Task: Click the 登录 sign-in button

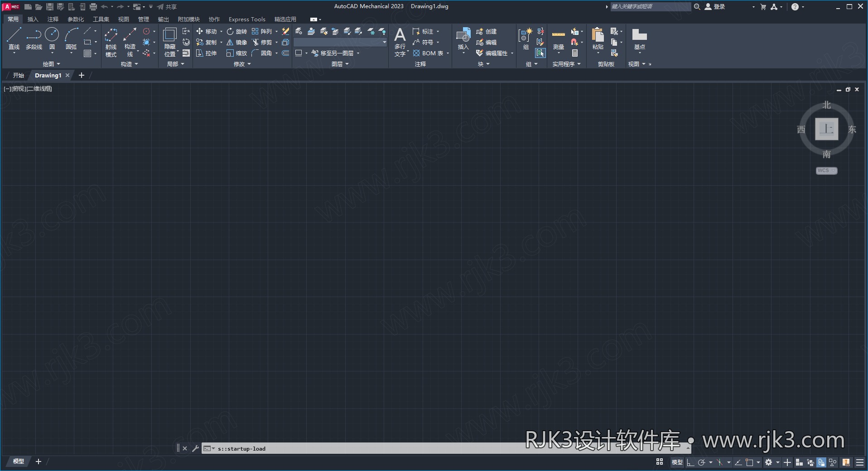Action: pos(715,7)
